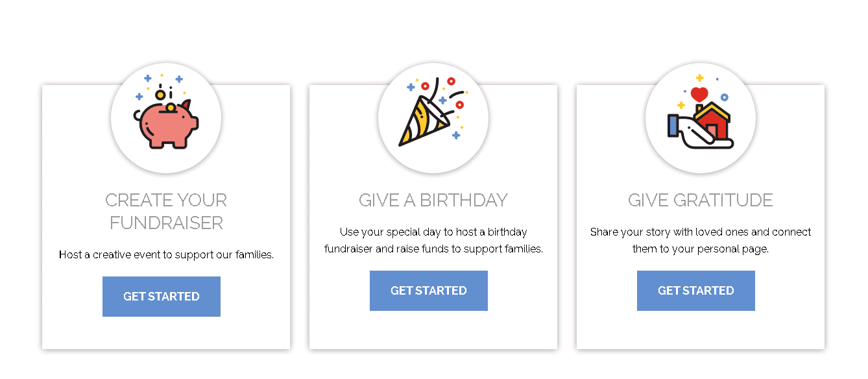
Task: Click the blue cuff on the hand icon
Action: coord(673,126)
